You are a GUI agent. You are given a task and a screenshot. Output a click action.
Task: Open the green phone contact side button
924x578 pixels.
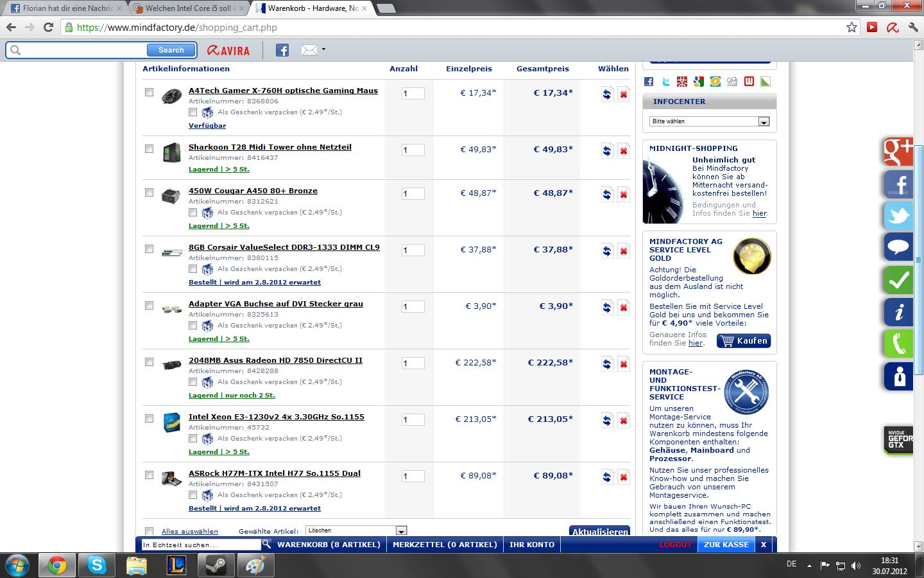898,344
